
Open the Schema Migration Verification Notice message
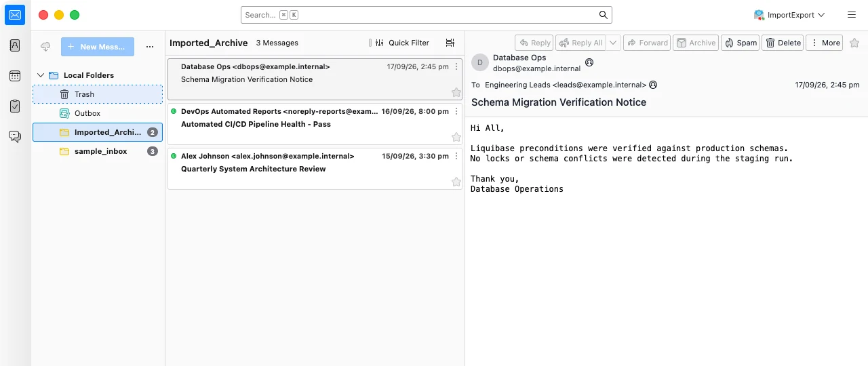coord(315,79)
